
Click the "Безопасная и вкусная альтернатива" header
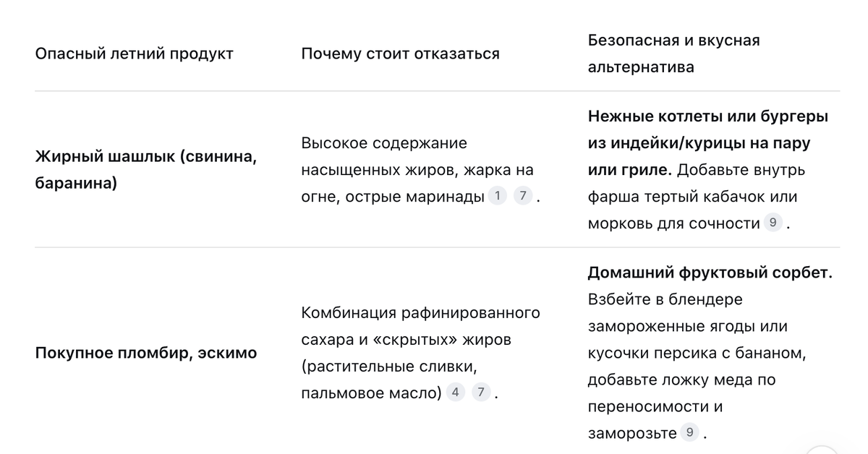[x=674, y=53]
